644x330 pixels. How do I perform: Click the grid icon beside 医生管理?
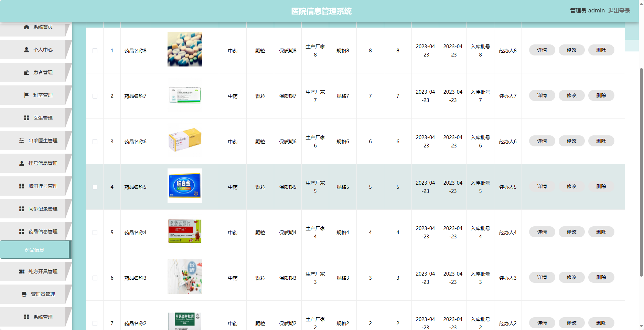point(26,118)
